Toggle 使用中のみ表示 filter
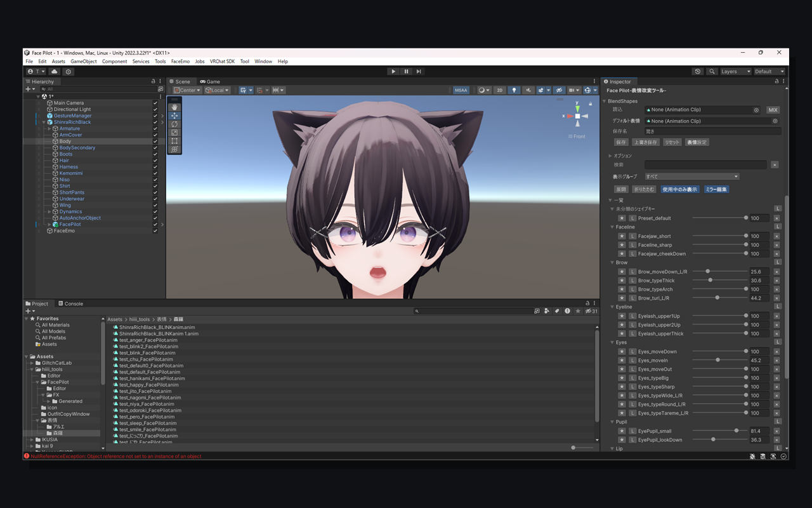The width and height of the screenshot is (812, 508). coord(680,189)
